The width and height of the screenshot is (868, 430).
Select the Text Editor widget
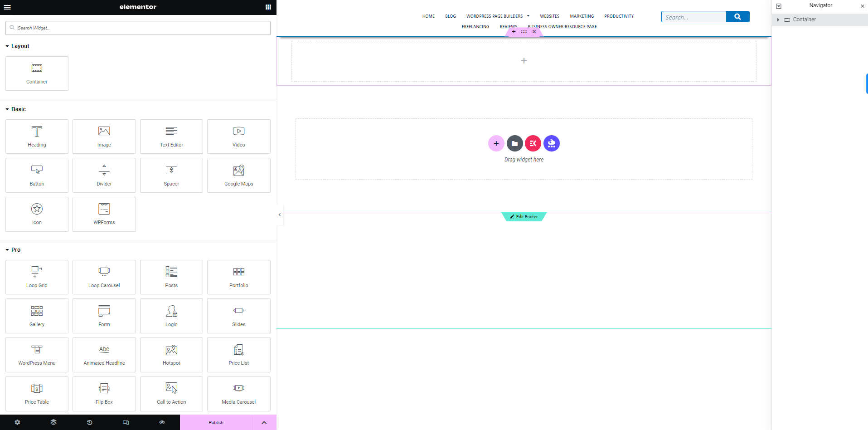171,137
